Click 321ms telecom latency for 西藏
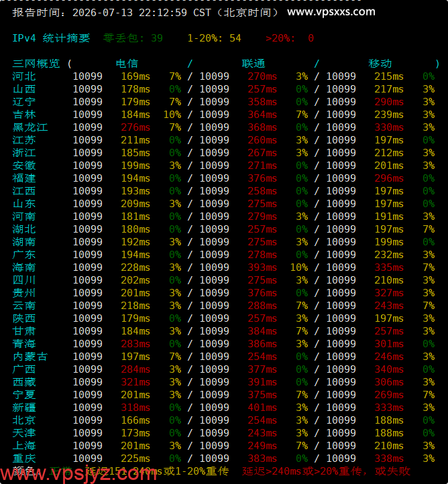Screen dimensions: 448x484 coord(135,382)
